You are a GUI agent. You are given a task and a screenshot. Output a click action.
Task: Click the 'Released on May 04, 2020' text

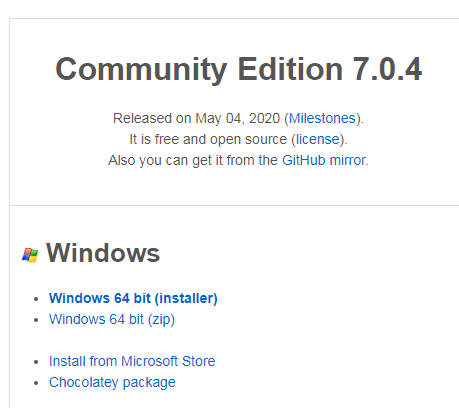[x=196, y=118]
